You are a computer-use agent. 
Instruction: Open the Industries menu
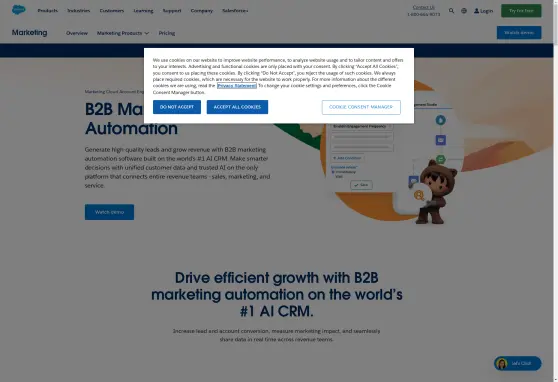coord(79,11)
